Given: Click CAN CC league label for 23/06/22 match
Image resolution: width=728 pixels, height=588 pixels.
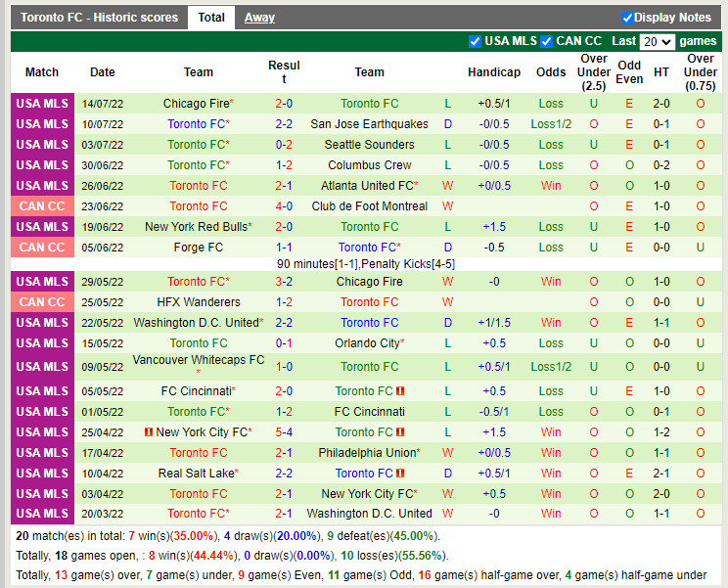Looking at the screenshot, I should (x=42, y=206).
